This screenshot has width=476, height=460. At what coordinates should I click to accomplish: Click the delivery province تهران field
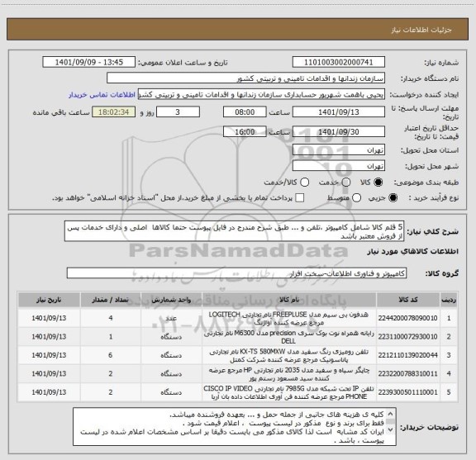click(x=339, y=150)
